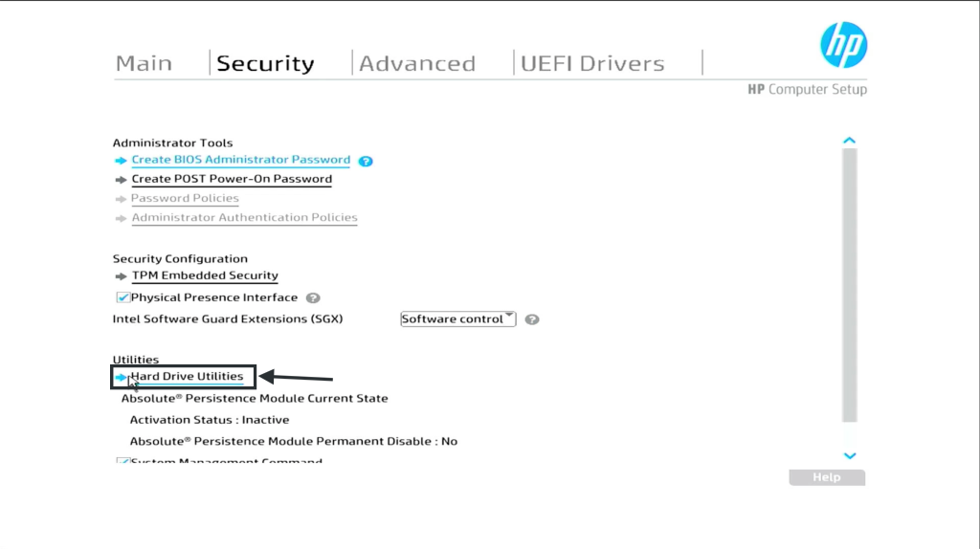Click the arrow icon beside Administrator Authentication Policies

pos(121,219)
